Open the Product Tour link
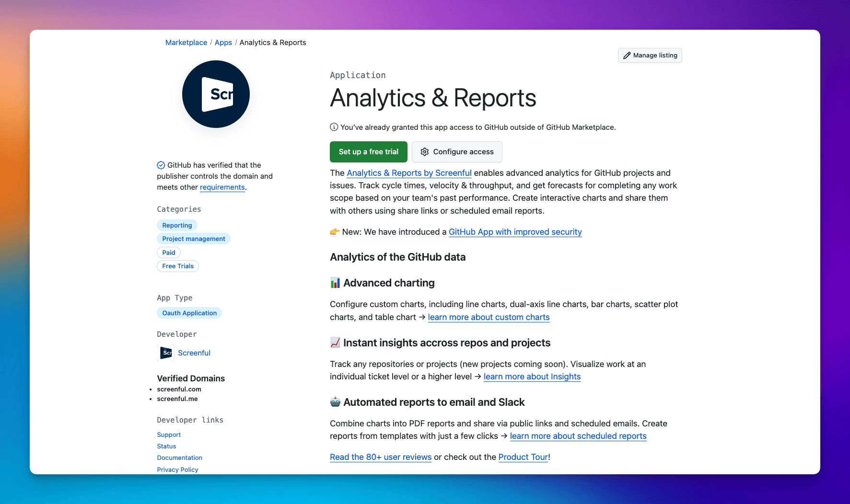 (523, 457)
